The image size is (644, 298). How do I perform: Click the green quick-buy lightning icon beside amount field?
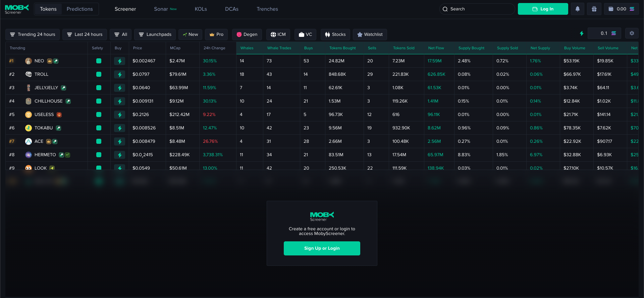click(582, 34)
